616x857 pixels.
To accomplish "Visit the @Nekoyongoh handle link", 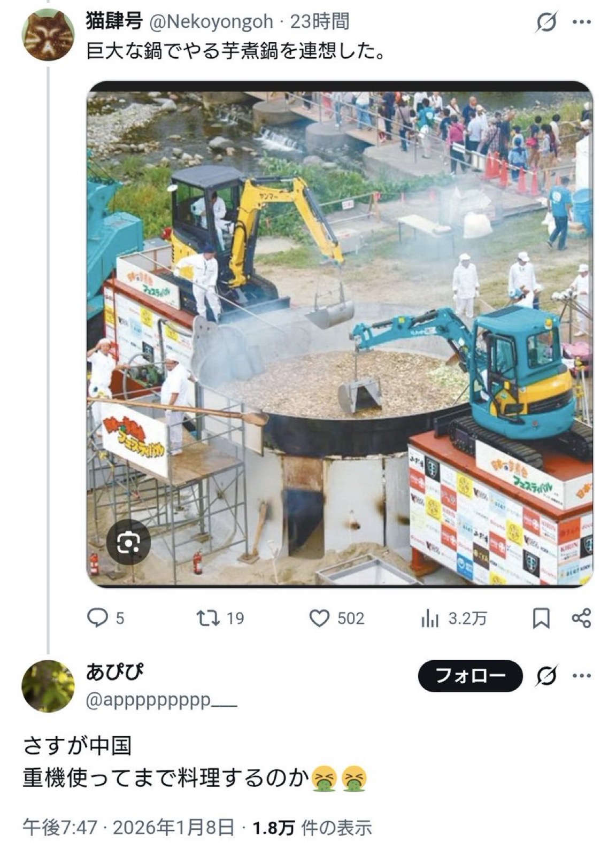I will pyautogui.click(x=210, y=22).
